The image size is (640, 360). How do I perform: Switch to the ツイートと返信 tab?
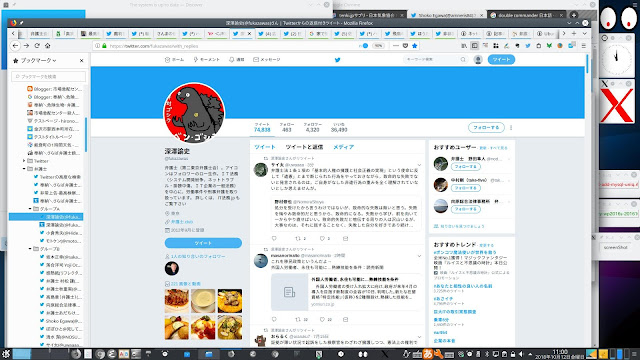[x=304, y=147]
